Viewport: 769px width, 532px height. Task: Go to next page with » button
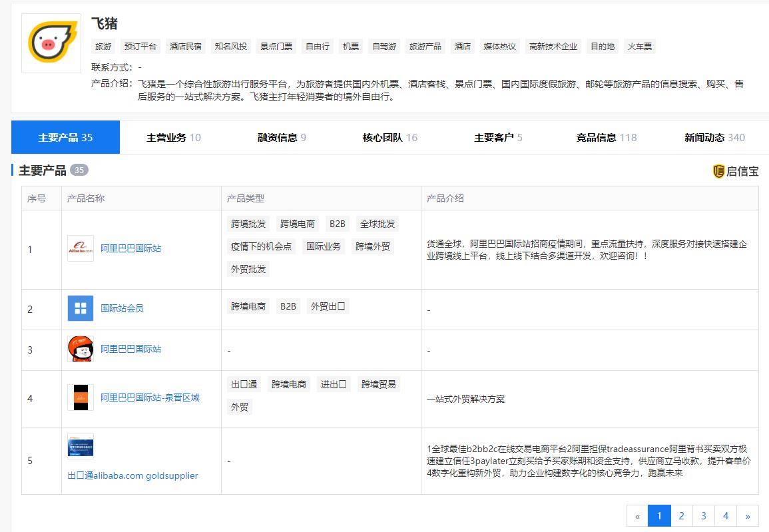[748, 516]
